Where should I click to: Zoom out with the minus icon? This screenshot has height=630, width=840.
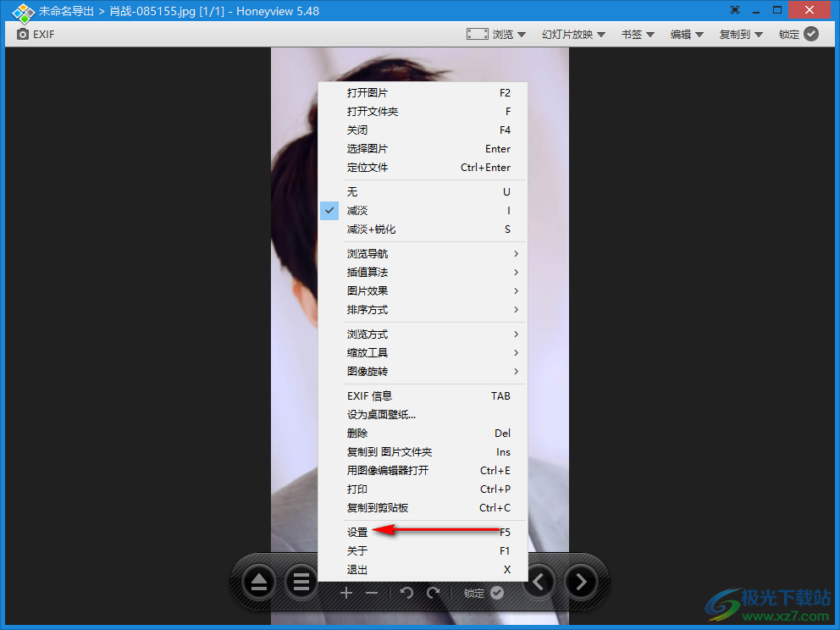pyautogui.click(x=372, y=593)
